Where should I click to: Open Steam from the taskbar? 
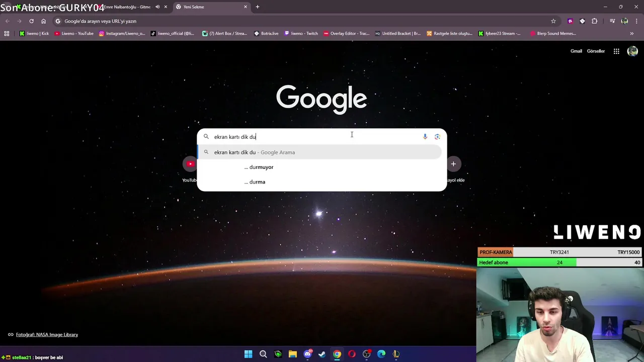322,354
